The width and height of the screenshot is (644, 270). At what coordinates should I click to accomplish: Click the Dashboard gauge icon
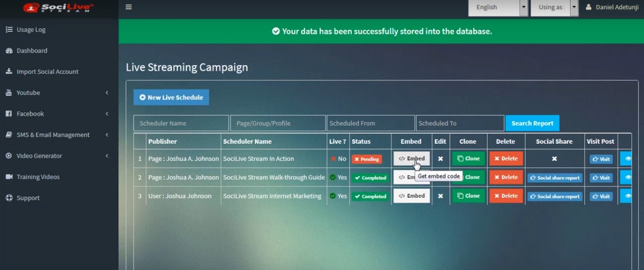point(9,51)
